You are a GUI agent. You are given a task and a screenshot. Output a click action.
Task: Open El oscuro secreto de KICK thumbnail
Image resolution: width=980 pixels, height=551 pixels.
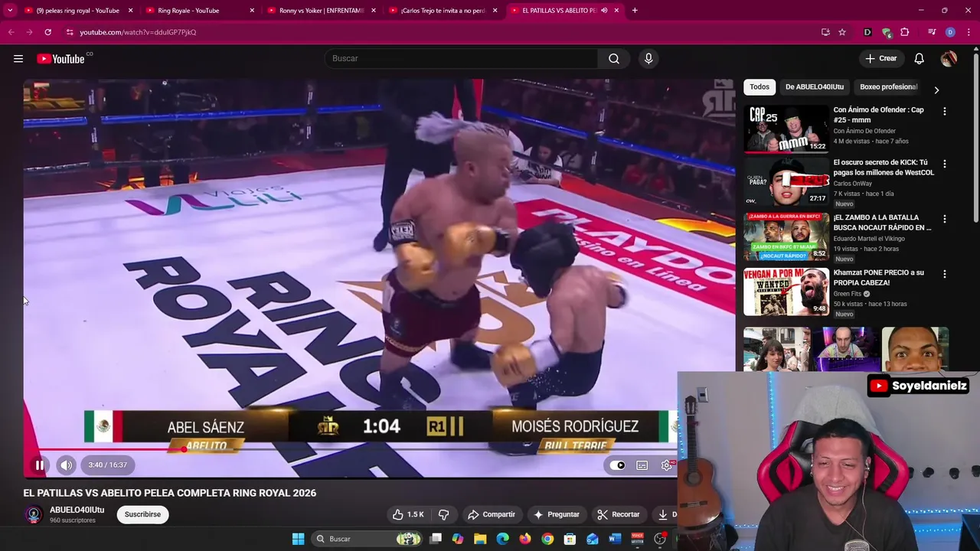786,181
